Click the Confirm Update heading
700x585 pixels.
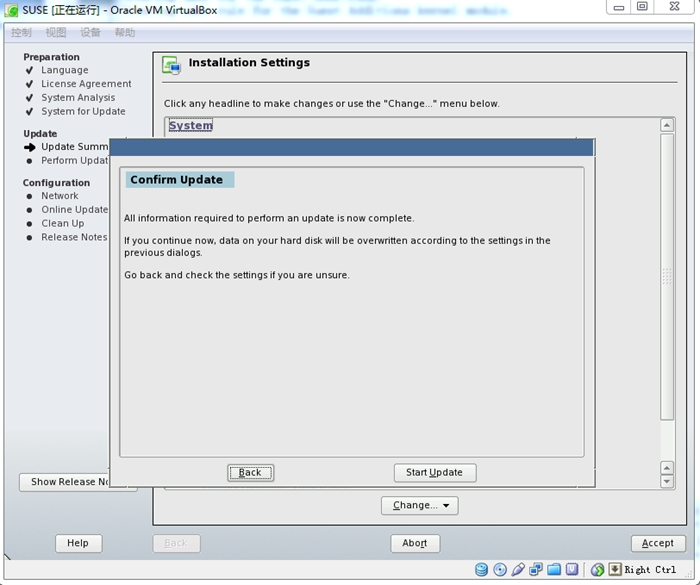tap(176, 180)
